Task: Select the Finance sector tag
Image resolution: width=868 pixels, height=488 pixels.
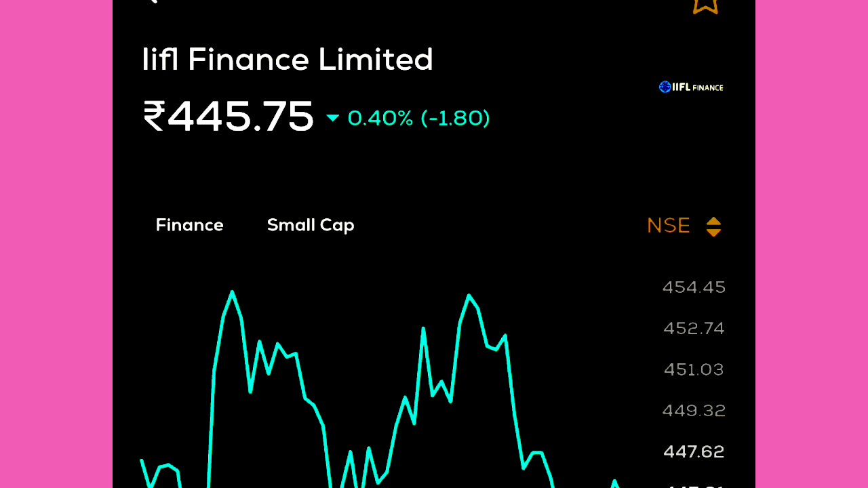Action: coord(190,225)
